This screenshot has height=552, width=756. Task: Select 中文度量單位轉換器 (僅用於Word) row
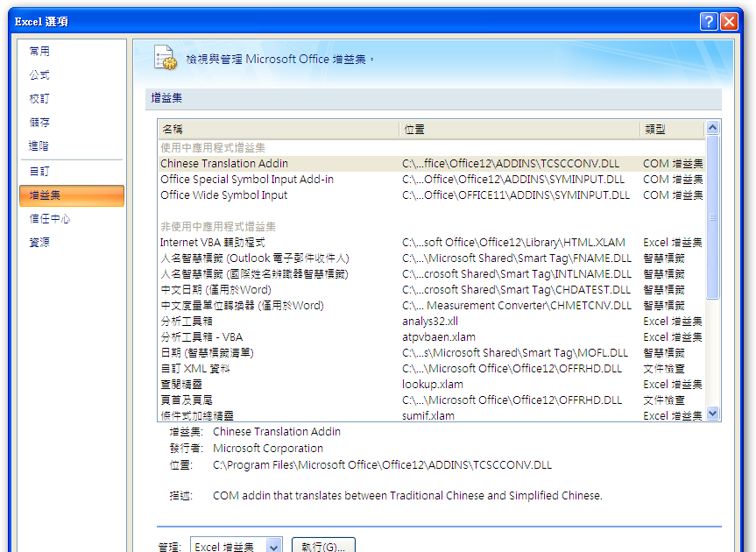coord(432,306)
